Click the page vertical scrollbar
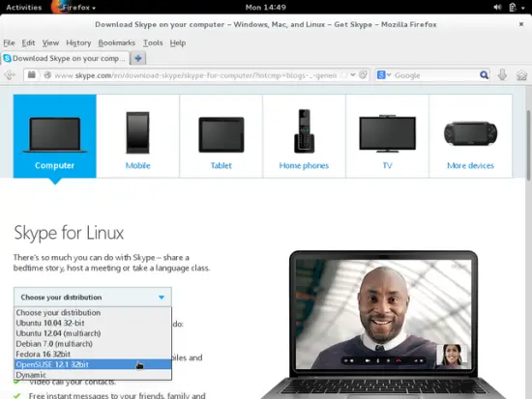 click(x=528, y=146)
